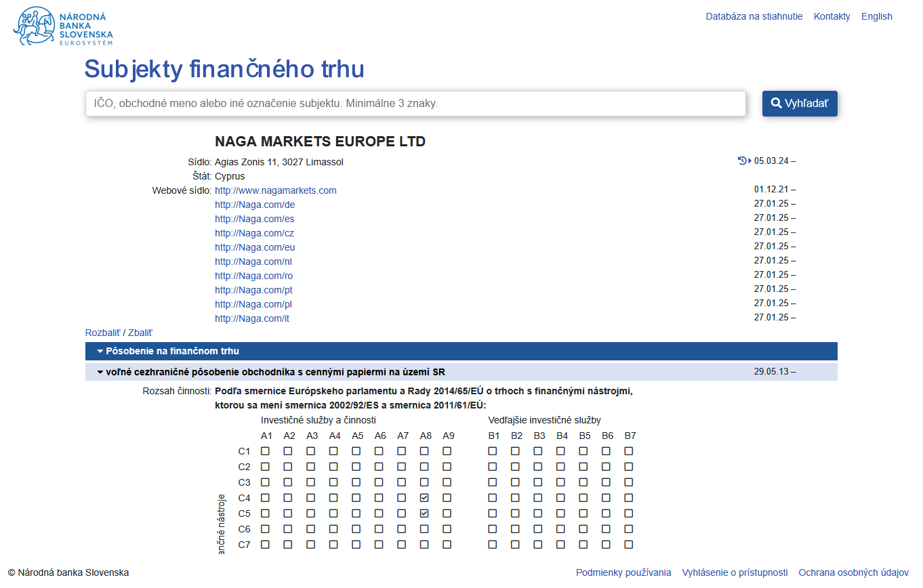Open the Národná banka Slovenska logo homepage
The height and width of the screenshot is (588, 923).
click(64, 26)
